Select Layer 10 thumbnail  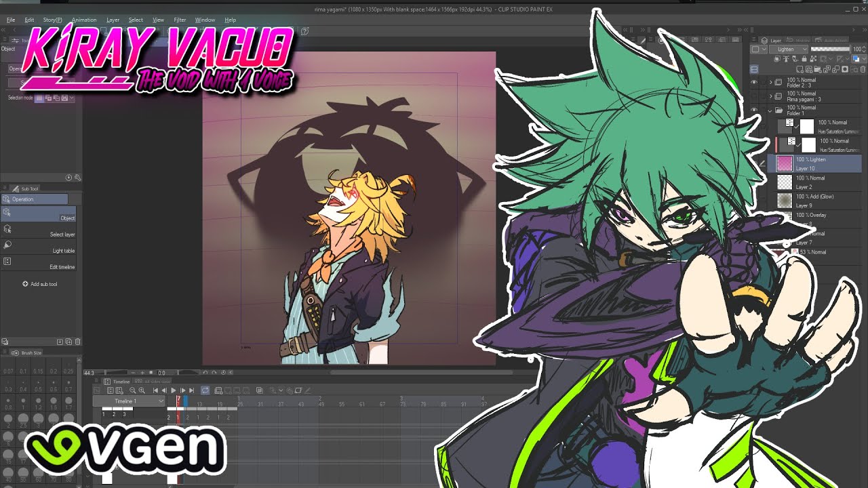pyautogui.click(x=785, y=163)
